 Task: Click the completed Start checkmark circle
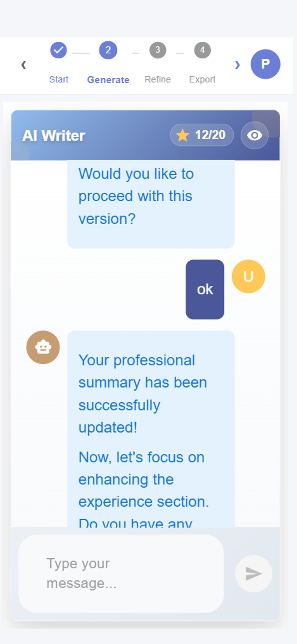58,50
